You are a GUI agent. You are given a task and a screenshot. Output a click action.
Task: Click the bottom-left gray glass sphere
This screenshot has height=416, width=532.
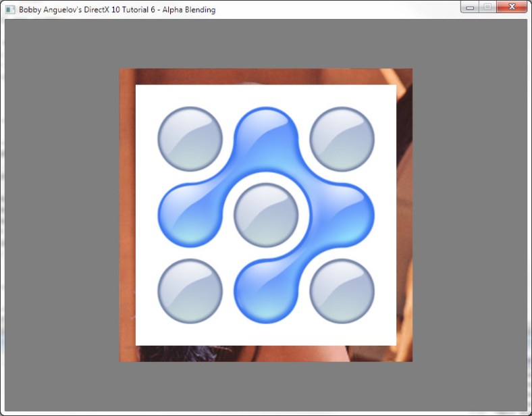[x=190, y=290]
